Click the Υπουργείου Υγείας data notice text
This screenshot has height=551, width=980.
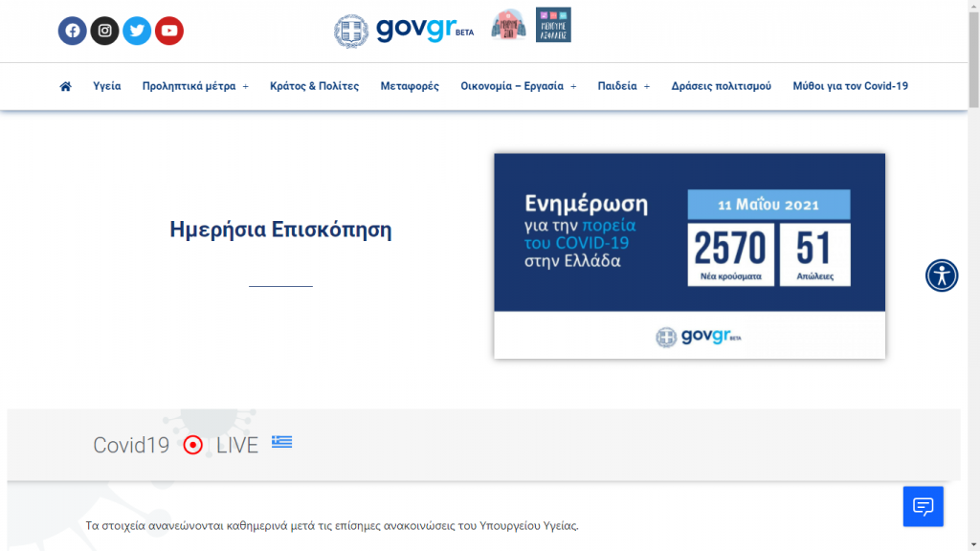pyautogui.click(x=332, y=526)
